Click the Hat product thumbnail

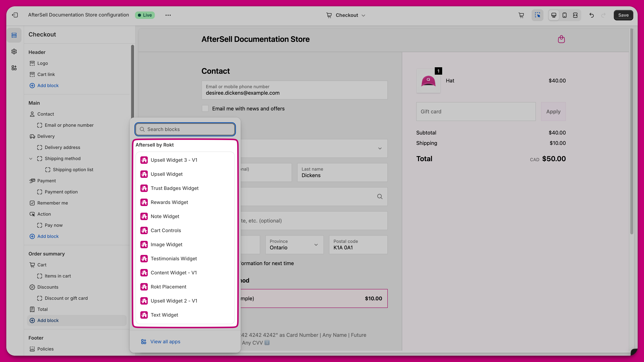click(428, 81)
